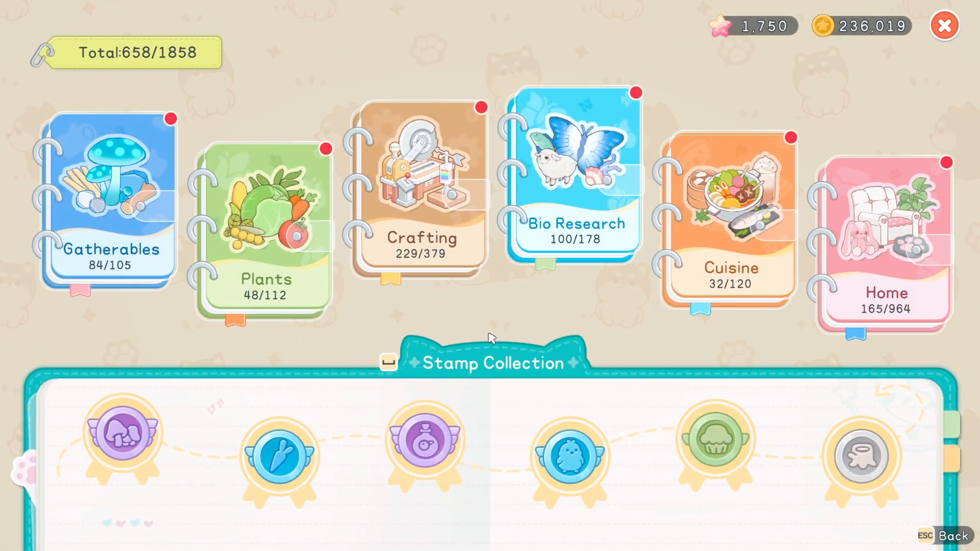Open the Plants collection book
Image resolution: width=980 pixels, height=551 pixels.
click(x=264, y=231)
